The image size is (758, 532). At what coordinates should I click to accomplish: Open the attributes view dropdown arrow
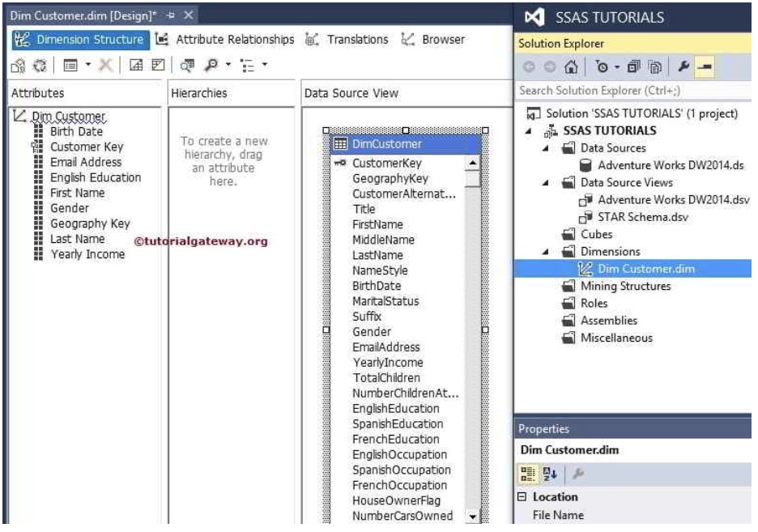pos(88,64)
